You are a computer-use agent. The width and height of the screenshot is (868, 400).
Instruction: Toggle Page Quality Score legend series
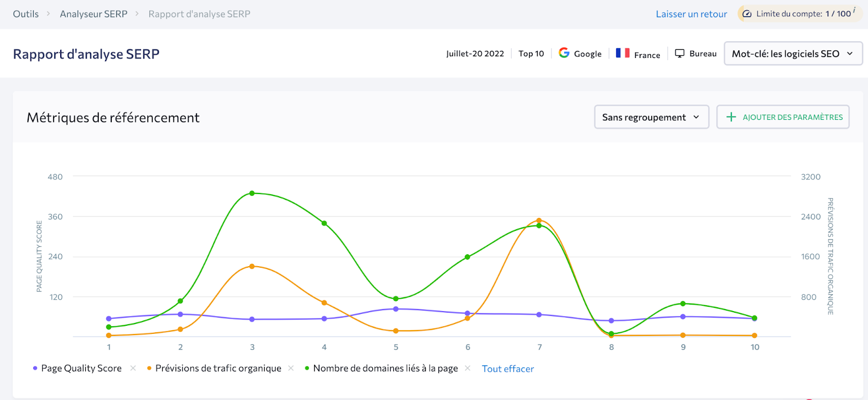click(81, 368)
